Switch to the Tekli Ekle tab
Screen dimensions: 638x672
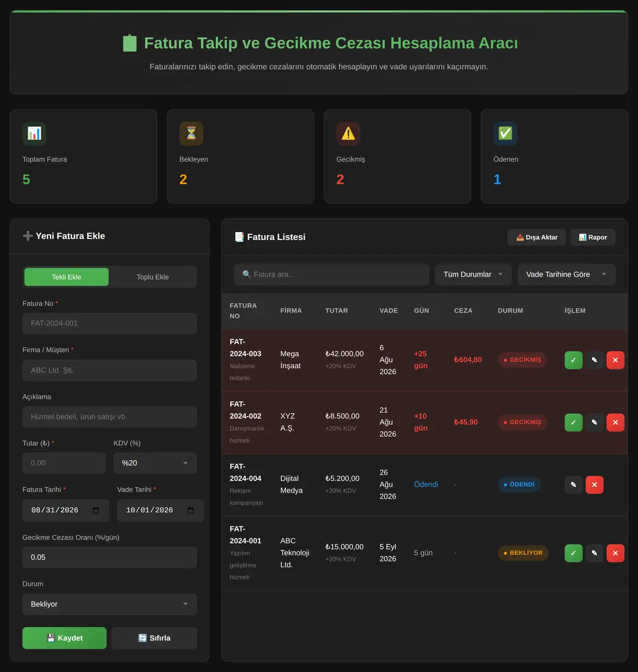click(x=66, y=277)
